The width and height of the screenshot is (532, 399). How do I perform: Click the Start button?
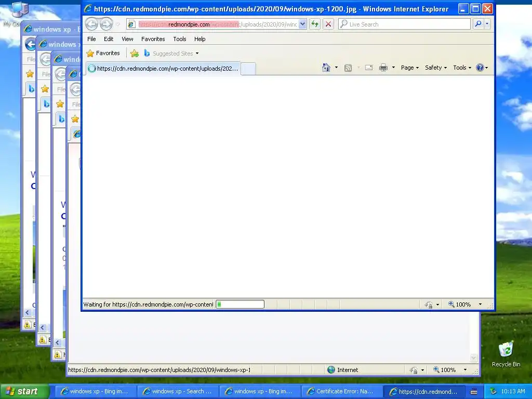click(x=24, y=391)
